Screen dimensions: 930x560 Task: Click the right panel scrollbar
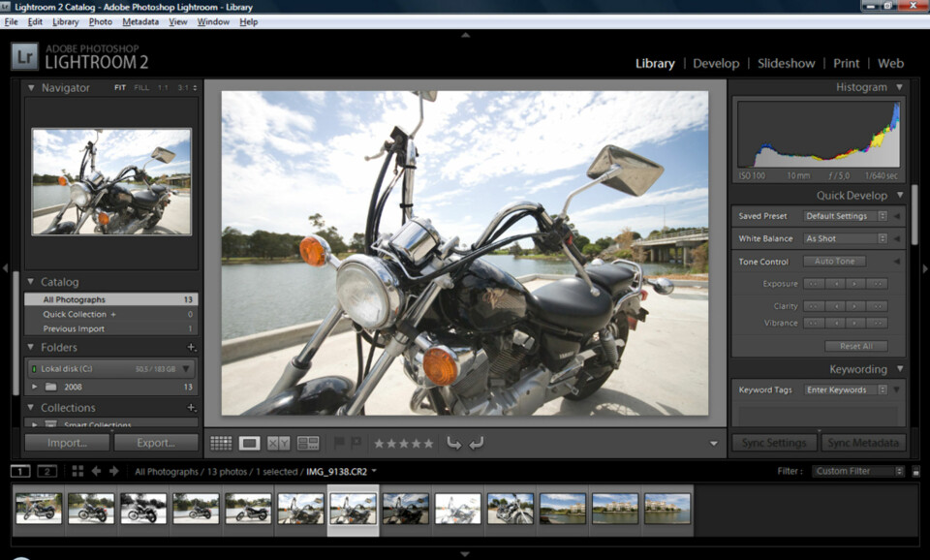pos(914,214)
